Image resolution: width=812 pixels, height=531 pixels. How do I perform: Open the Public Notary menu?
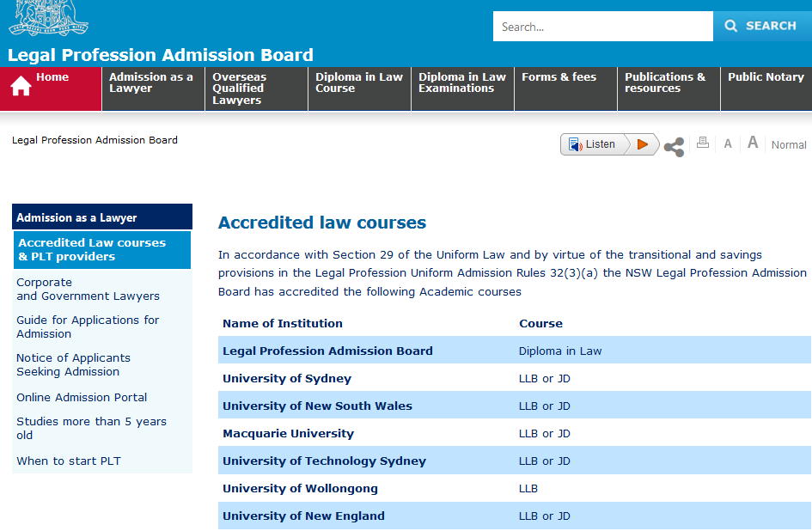pyautogui.click(x=766, y=77)
